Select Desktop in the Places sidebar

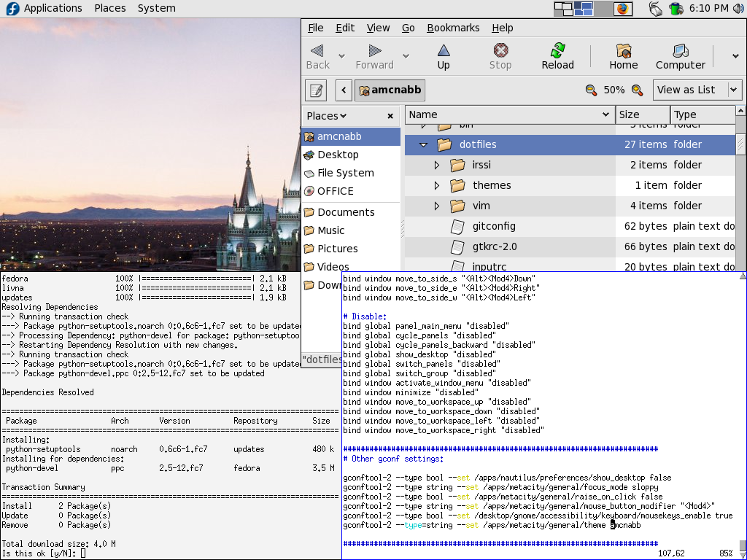[351, 155]
